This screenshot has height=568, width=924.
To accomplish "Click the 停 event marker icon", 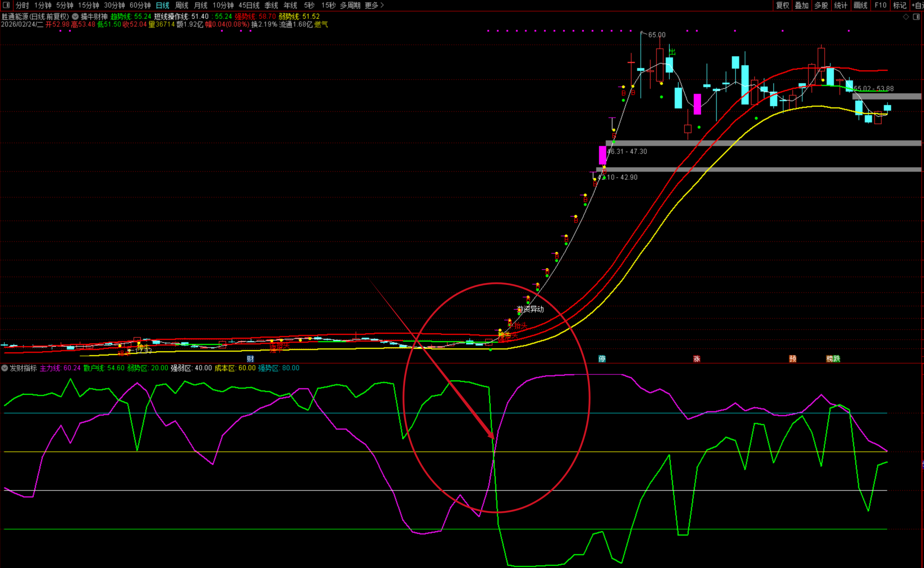I will 602,359.
